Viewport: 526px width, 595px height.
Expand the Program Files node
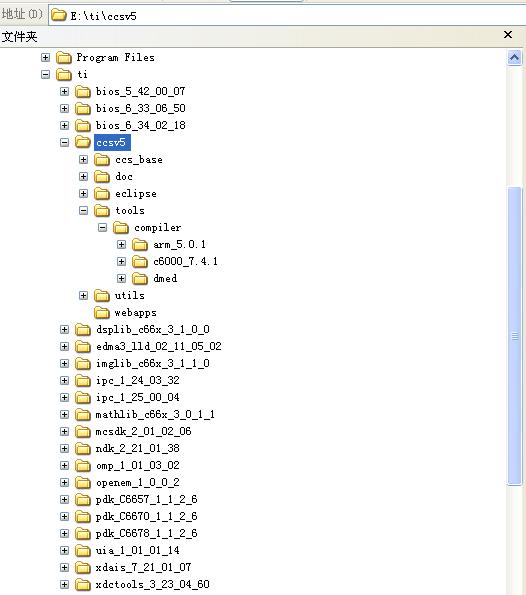pos(46,58)
